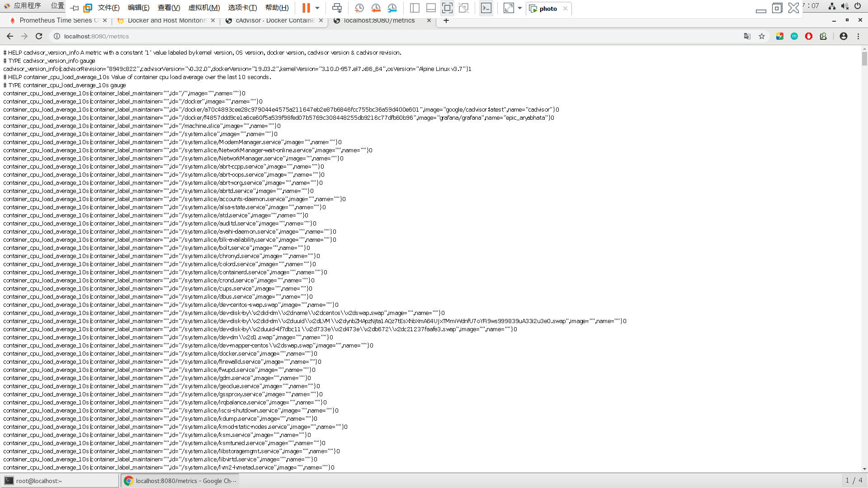
Task: Open the 虚拟机(M) menu
Action: (x=204, y=8)
